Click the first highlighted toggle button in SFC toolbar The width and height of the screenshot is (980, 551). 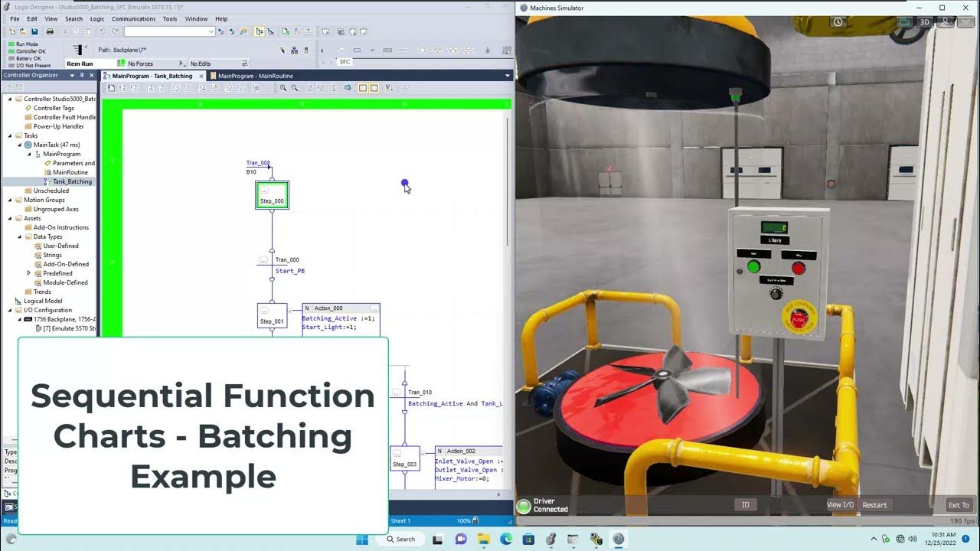click(x=363, y=88)
